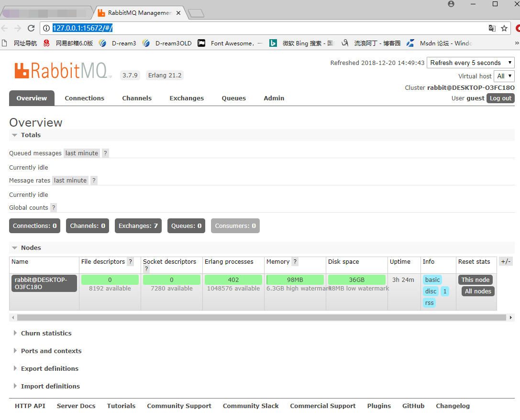Image resolution: width=520 pixels, height=420 pixels.
Task: Switch to the Admin tab
Action: 274,98
